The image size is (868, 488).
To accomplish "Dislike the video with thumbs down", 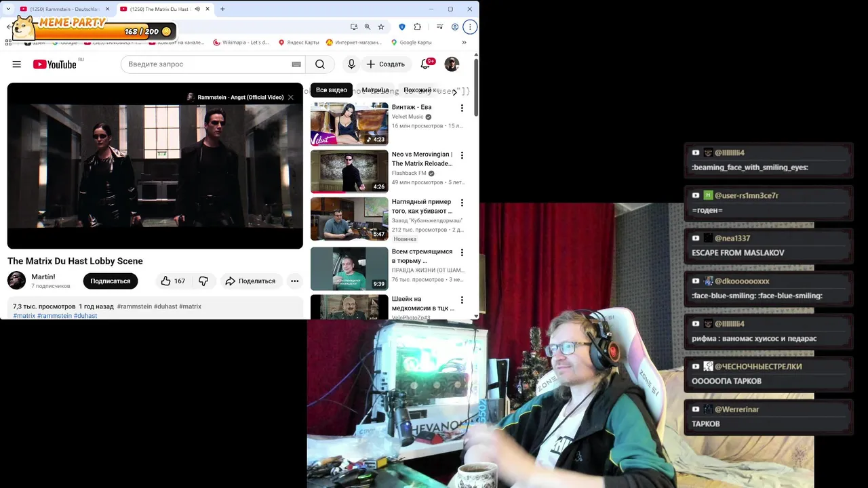I will point(203,281).
